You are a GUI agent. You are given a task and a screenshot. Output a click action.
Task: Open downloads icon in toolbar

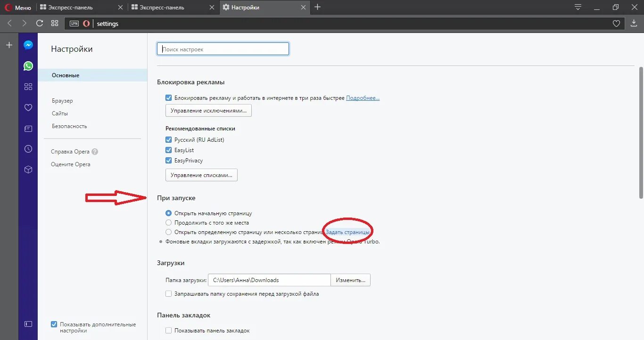coord(634,23)
